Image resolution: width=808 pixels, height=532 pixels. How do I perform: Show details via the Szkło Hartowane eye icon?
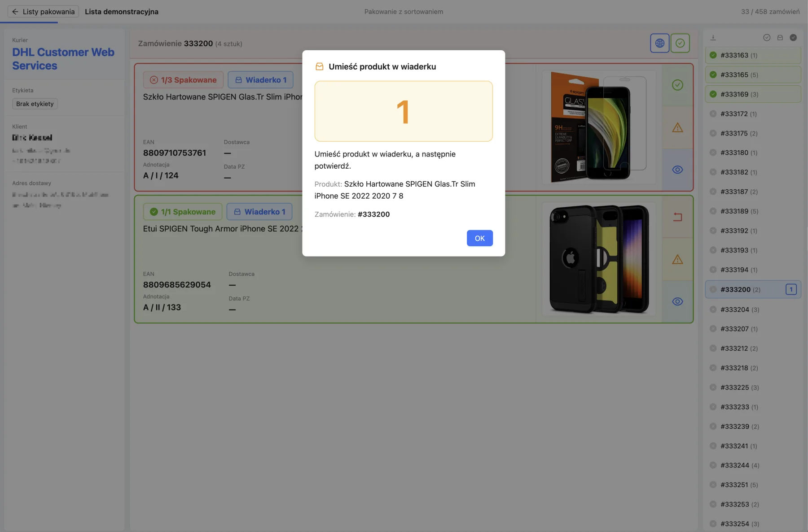click(677, 170)
